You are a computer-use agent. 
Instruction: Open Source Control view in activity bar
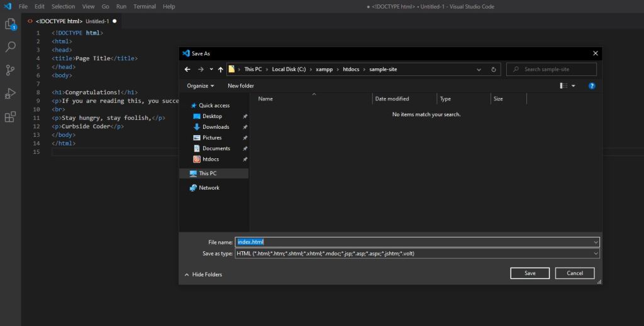(10, 70)
